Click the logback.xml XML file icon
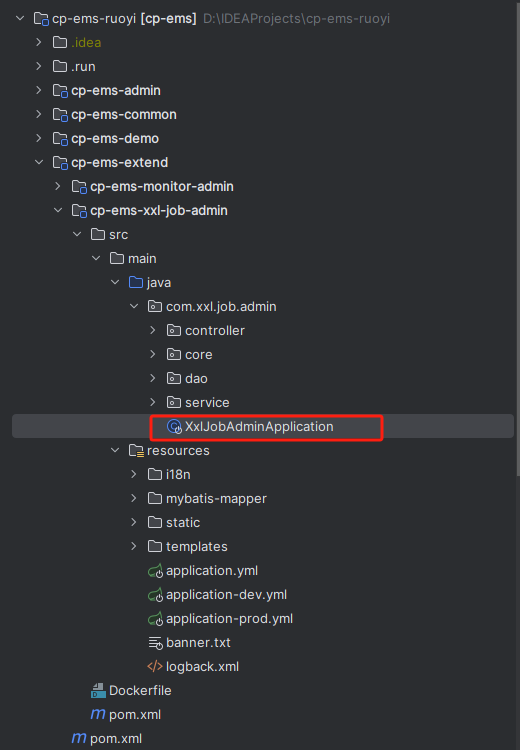The width and height of the screenshot is (520, 750). point(155,666)
